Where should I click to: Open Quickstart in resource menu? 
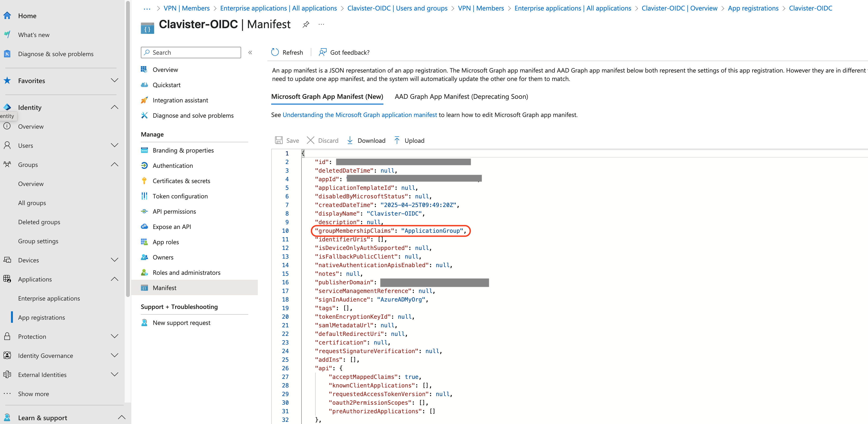coord(166,85)
